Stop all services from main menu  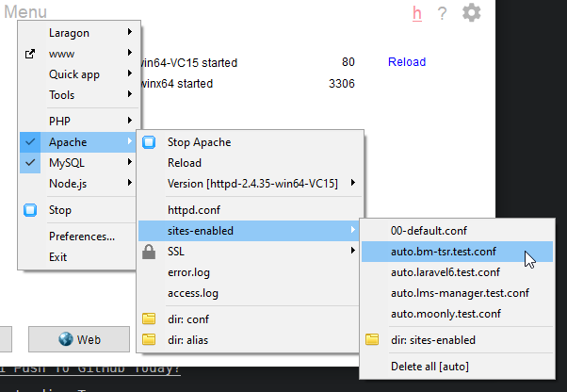60,210
